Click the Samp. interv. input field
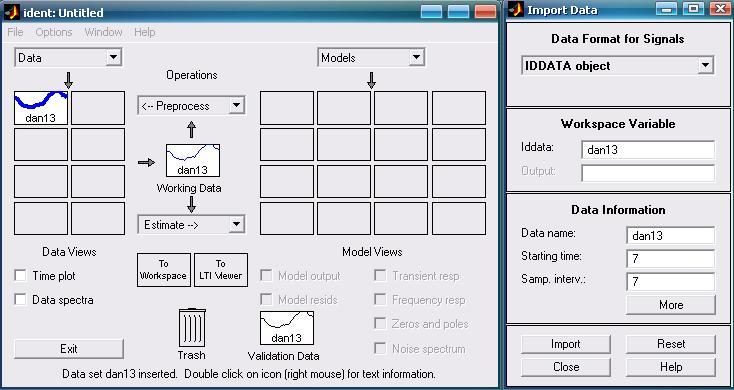This screenshot has width=734, height=390. [x=670, y=281]
